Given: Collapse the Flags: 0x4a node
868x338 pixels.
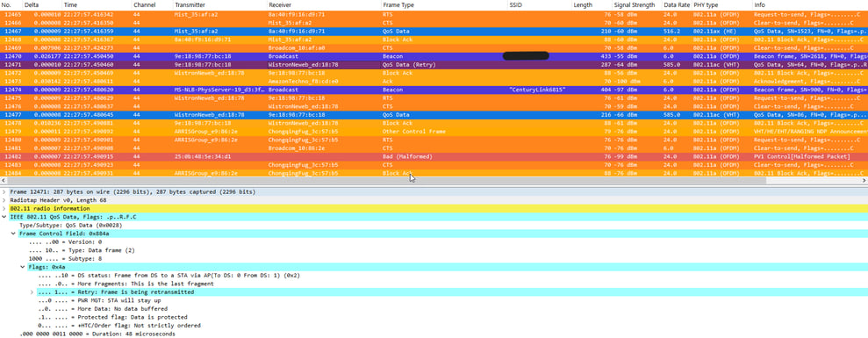Looking at the screenshot, I should 23,267.
